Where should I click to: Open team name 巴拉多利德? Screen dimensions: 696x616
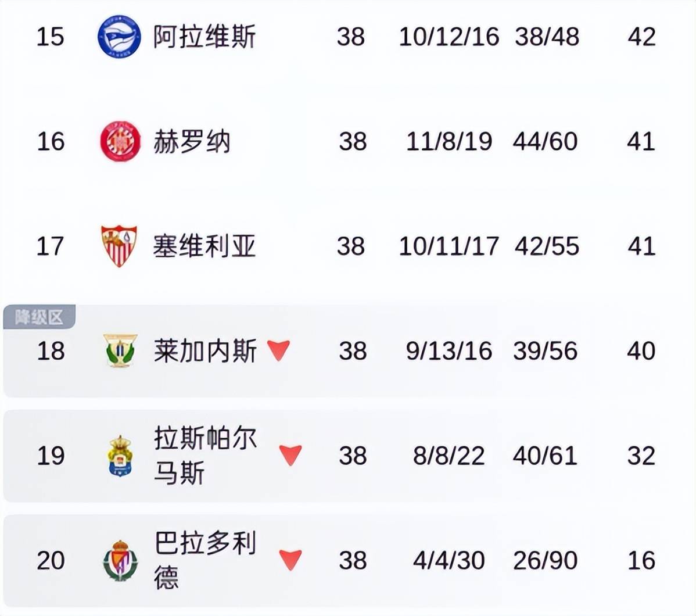click(205, 560)
